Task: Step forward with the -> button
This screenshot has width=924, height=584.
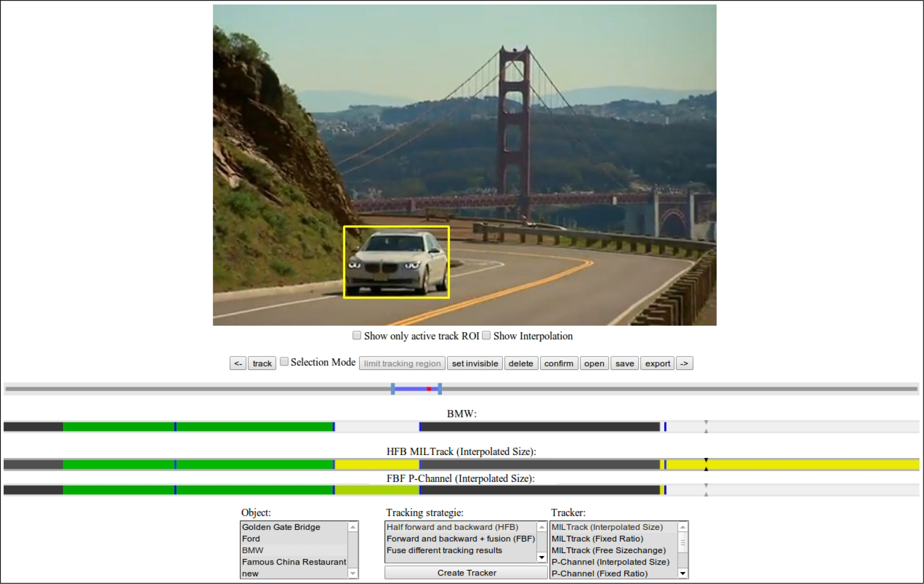Action: pos(684,364)
